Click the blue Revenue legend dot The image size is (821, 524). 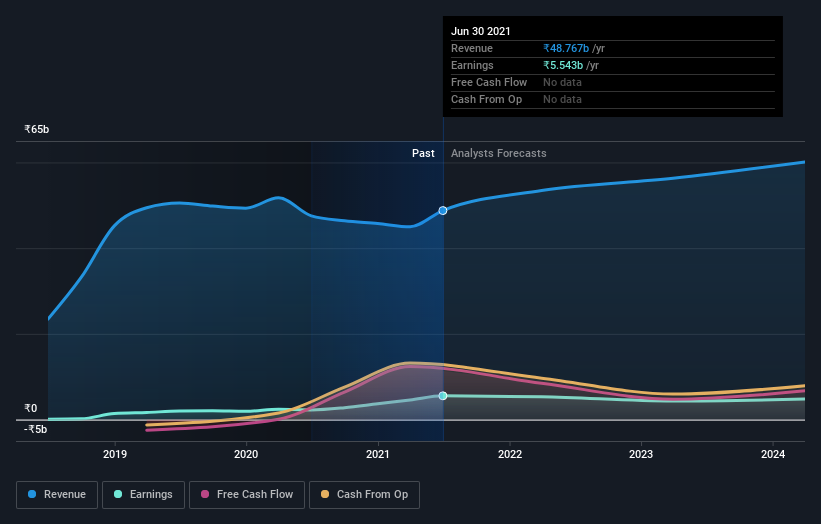32,494
